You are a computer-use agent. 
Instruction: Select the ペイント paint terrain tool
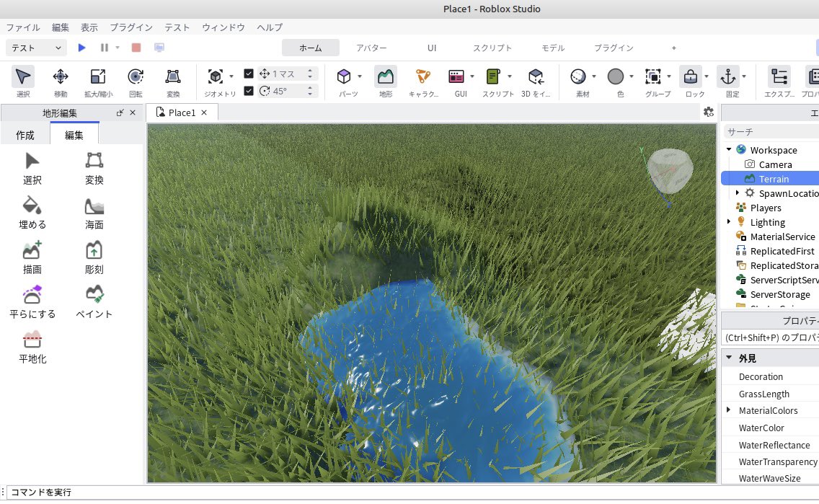94,302
